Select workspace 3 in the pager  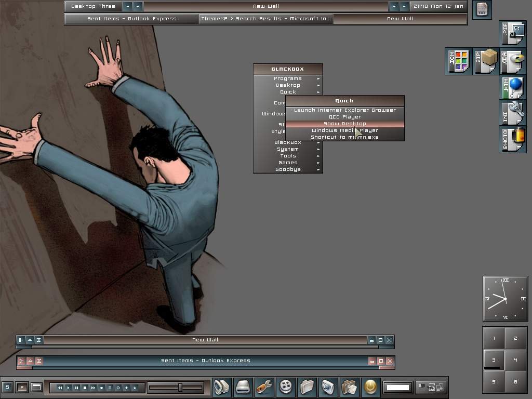point(494,360)
